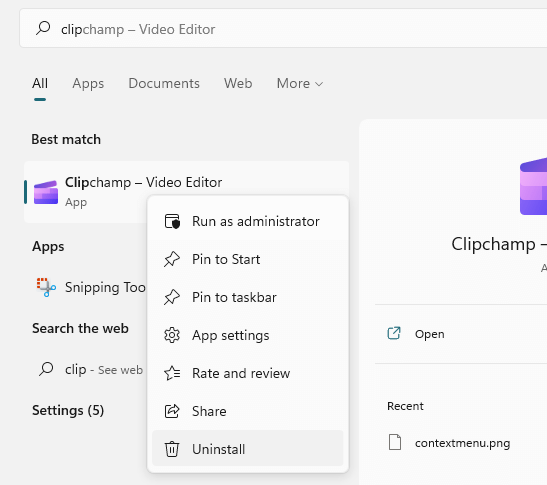This screenshot has width=547, height=485.
Task: Click the magnifier icon beside 'clip - See web'
Action: tap(46, 369)
